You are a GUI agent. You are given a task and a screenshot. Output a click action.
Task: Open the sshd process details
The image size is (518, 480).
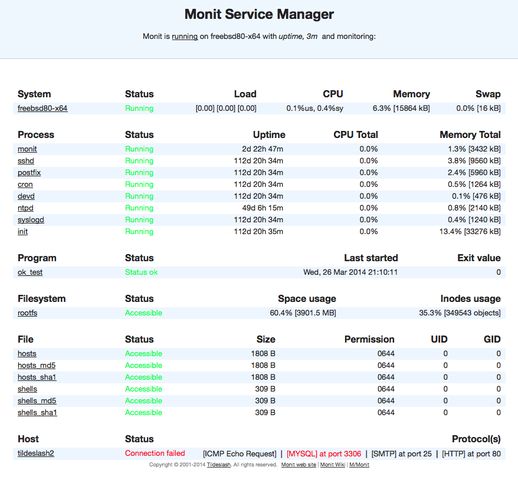[26, 161]
